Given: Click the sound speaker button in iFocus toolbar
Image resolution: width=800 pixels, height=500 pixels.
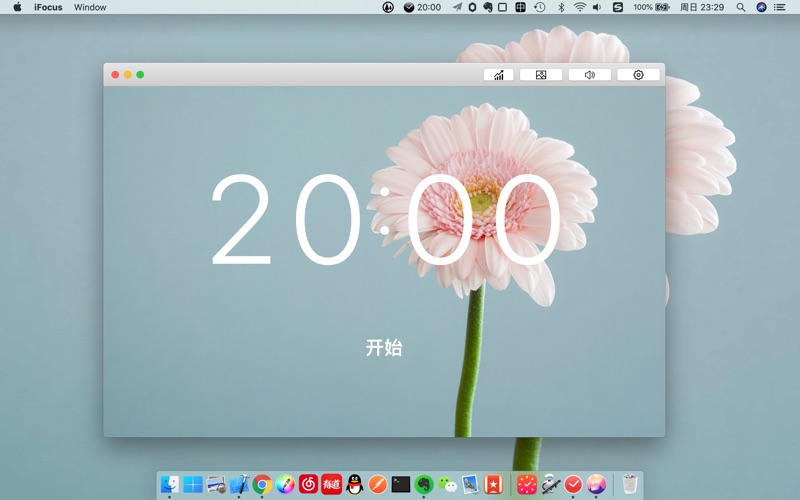Looking at the screenshot, I should point(589,75).
